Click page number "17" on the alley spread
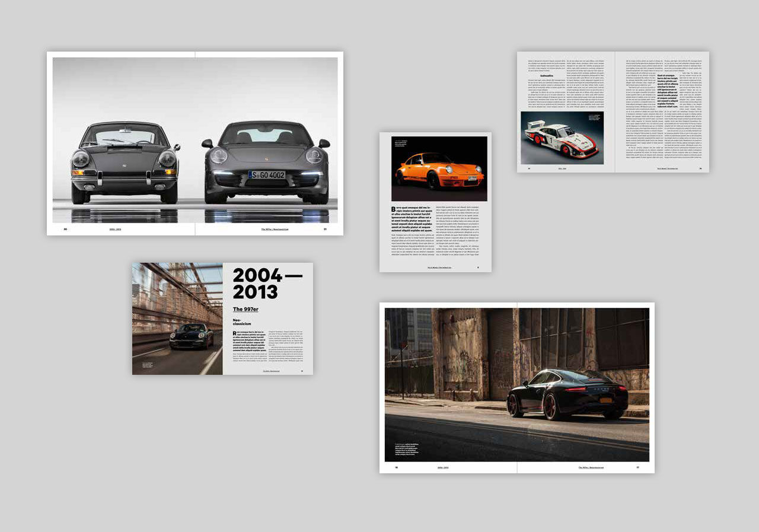This screenshot has height=532, width=759. coord(637,467)
